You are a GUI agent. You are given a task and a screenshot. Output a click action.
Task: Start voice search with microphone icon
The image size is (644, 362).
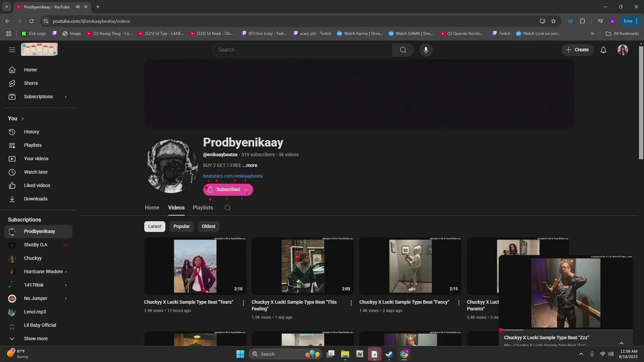pyautogui.click(x=426, y=50)
